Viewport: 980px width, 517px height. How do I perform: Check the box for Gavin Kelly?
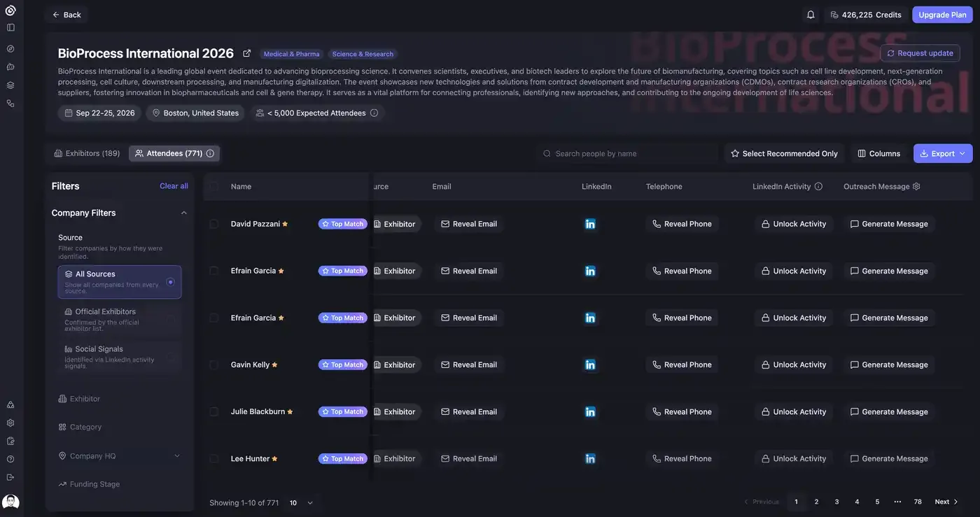(x=213, y=364)
